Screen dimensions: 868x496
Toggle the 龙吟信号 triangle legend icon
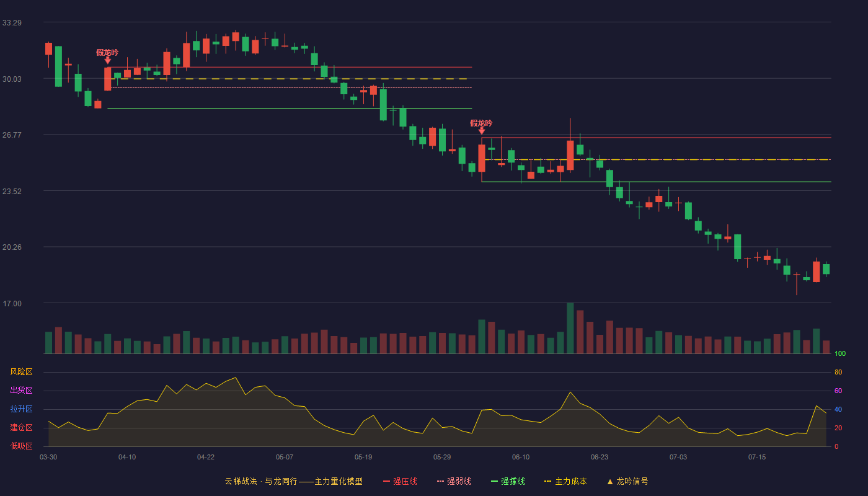click(x=609, y=481)
